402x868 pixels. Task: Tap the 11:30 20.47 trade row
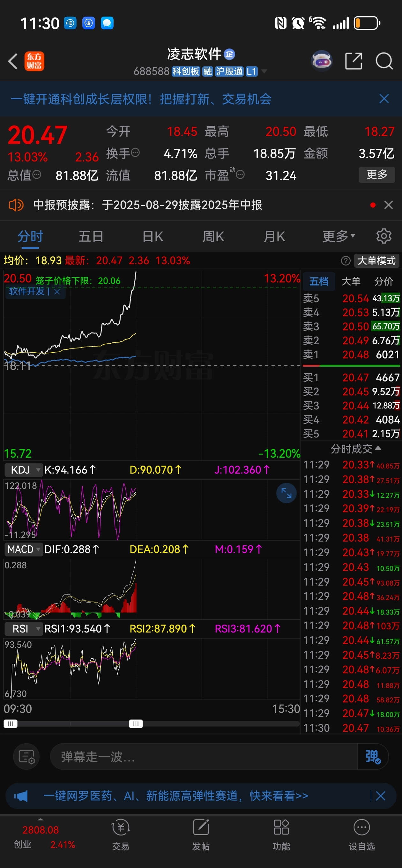351,728
